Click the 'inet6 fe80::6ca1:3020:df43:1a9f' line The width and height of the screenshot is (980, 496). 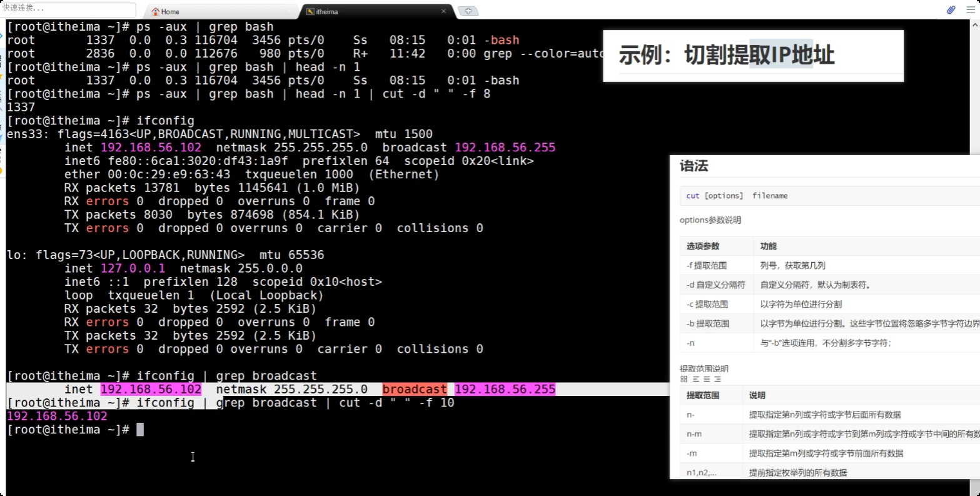tap(299, 161)
